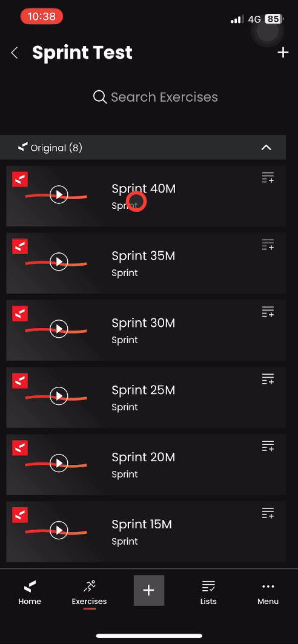Add Sprint 40M to a list

point(268,178)
